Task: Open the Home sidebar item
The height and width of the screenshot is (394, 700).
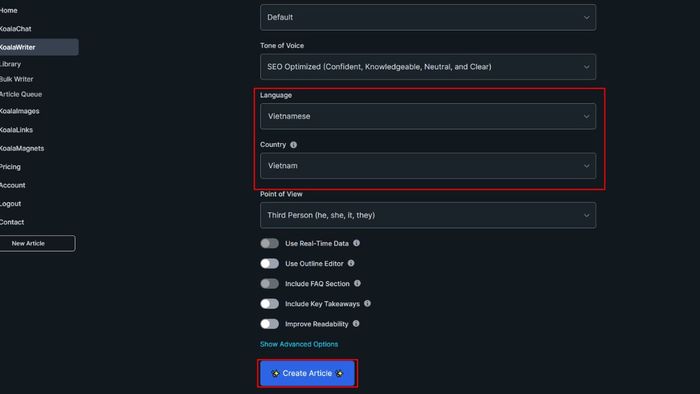Action: [x=8, y=10]
